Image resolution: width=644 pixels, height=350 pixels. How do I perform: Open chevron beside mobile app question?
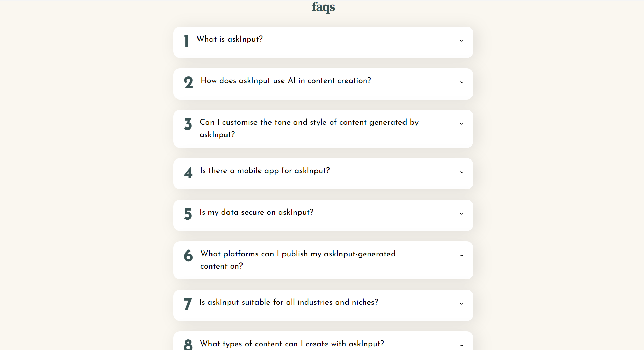(x=462, y=172)
